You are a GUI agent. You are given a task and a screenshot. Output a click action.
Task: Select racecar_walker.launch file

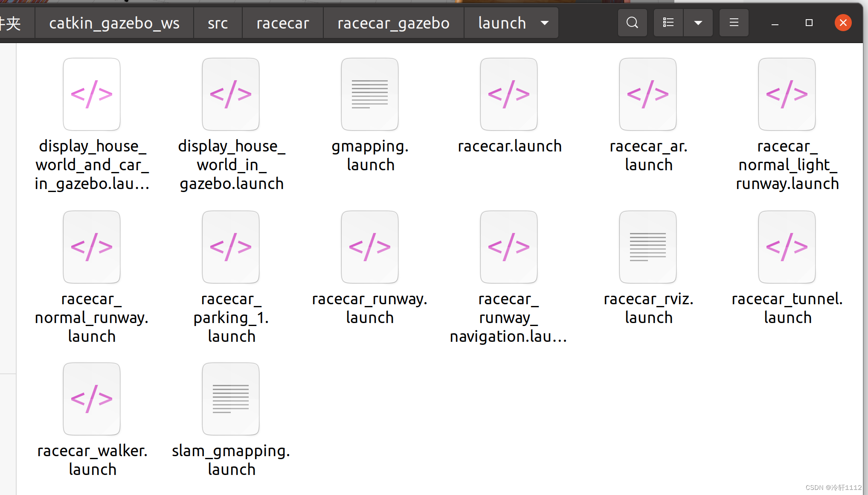92,399
